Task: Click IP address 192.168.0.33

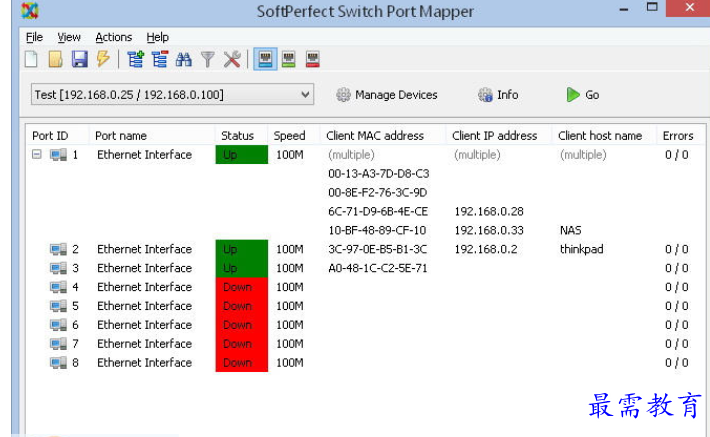Action: (489, 230)
